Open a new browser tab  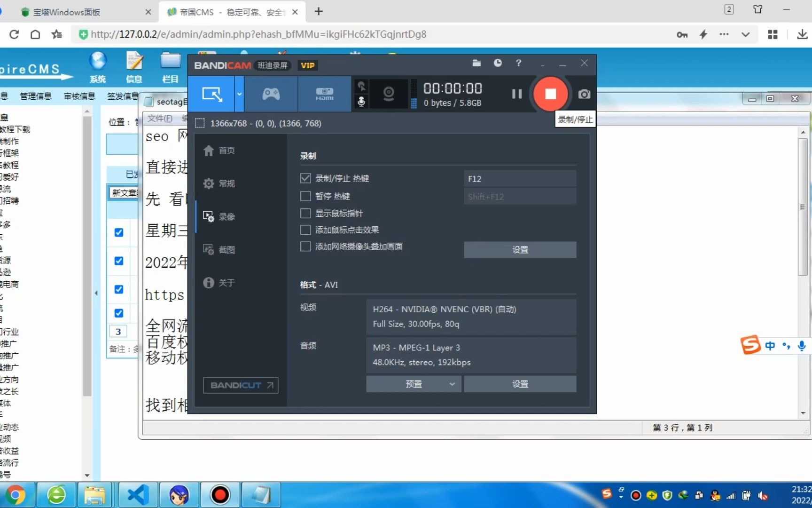tap(319, 11)
